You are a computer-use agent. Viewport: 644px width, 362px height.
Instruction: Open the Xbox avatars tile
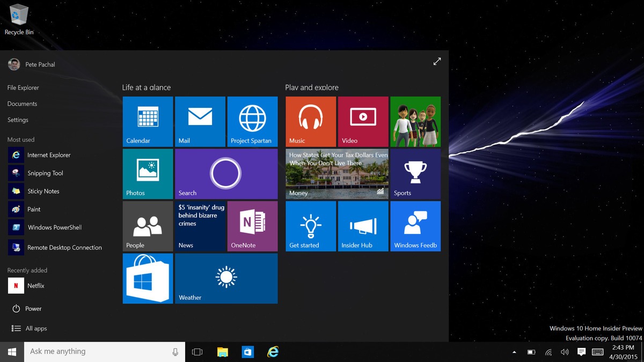coord(415,122)
